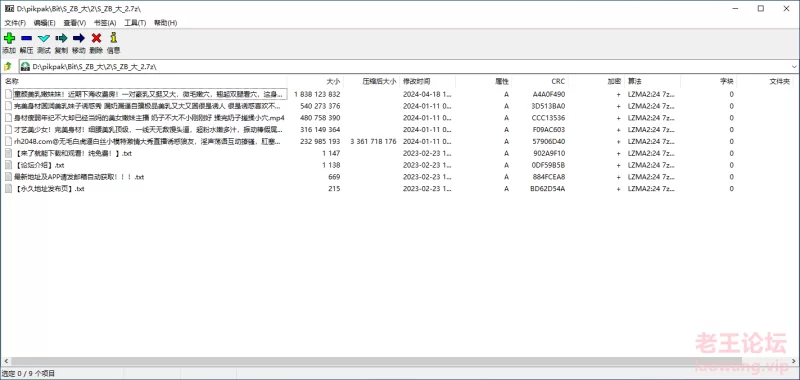Screen dimensions: 800x380
Task: Click the 移动 (Move) arrow icon
Action: (79, 38)
